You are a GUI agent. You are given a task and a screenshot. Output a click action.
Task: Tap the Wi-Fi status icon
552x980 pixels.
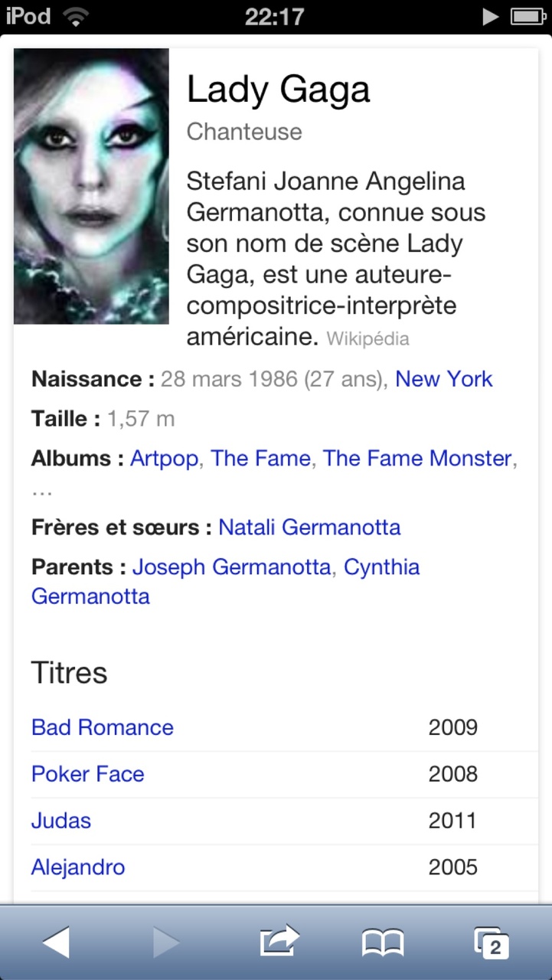tap(75, 18)
